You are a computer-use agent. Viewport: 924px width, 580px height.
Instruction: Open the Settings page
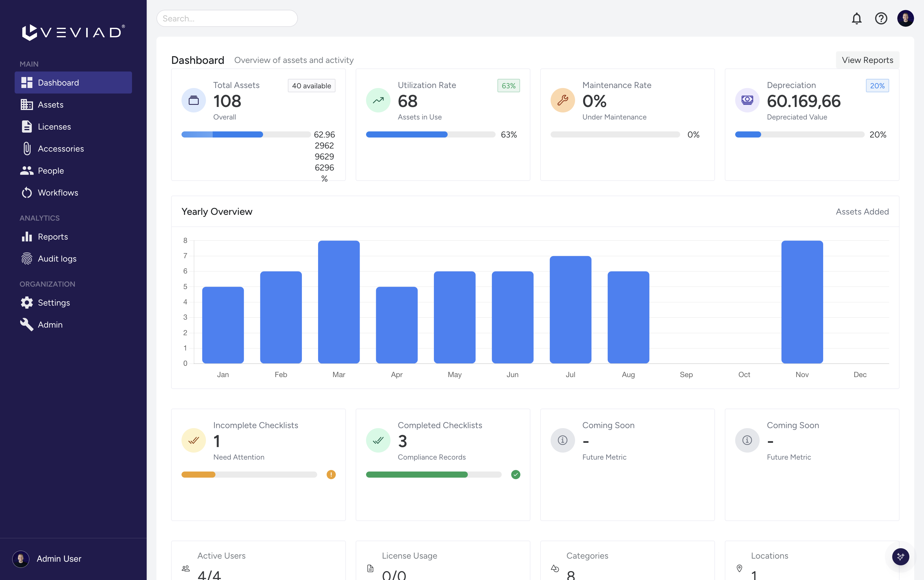pyautogui.click(x=54, y=303)
